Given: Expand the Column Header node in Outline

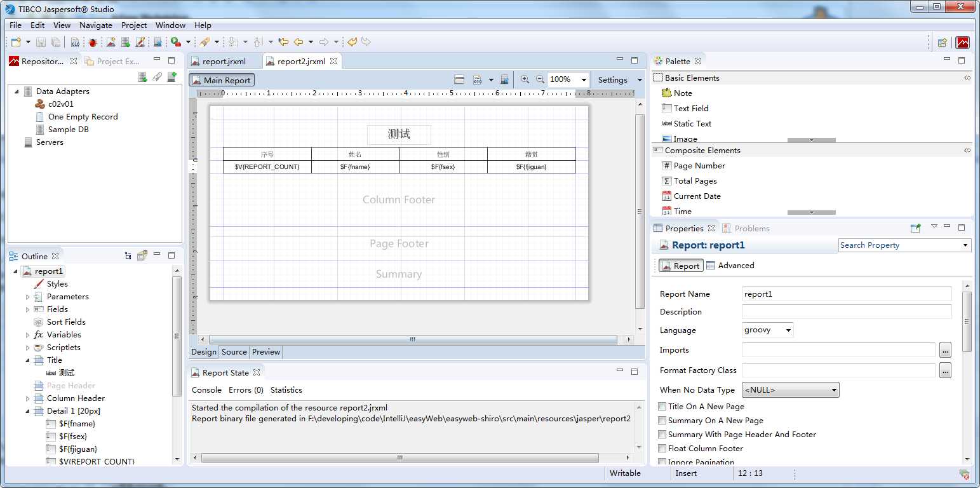Looking at the screenshot, I should pyautogui.click(x=27, y=398).
